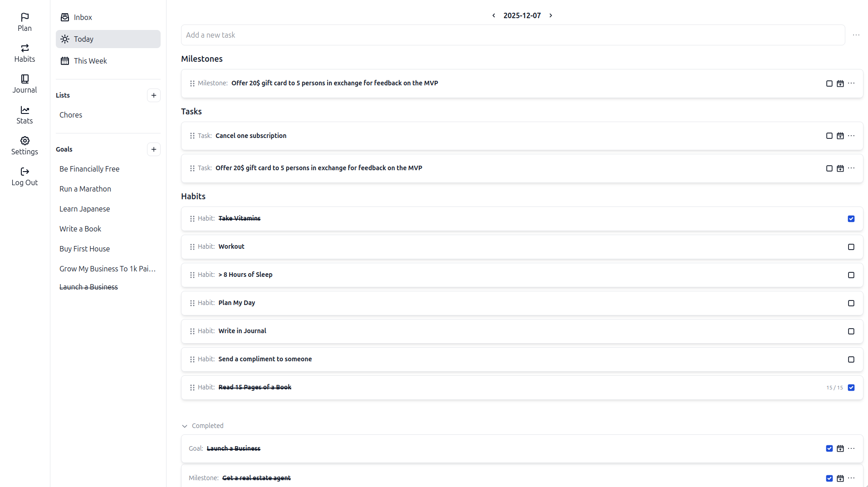The width and height of the screenshot is (868, 487).
Task: Uncheck the Take Vitamins habit
Action: (851, 219)
